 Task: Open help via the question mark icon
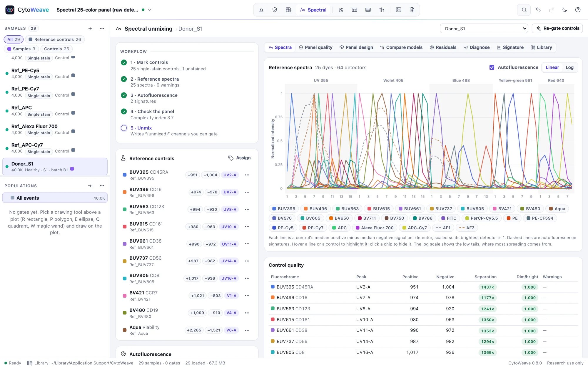[x=578, y=10]
